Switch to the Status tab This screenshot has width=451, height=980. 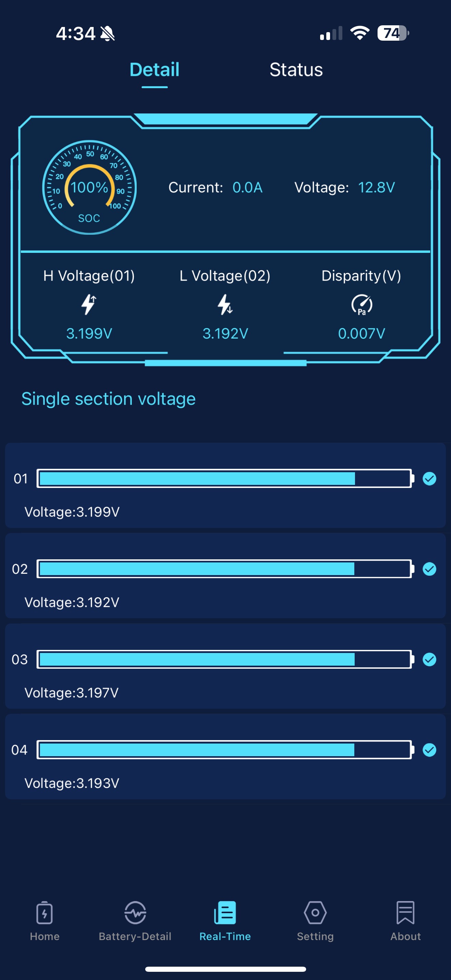pyautogui.click(x=296, y=70)
